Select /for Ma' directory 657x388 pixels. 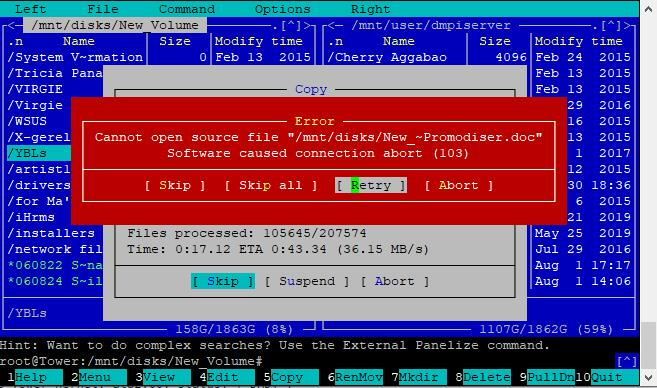coord(39,201)
